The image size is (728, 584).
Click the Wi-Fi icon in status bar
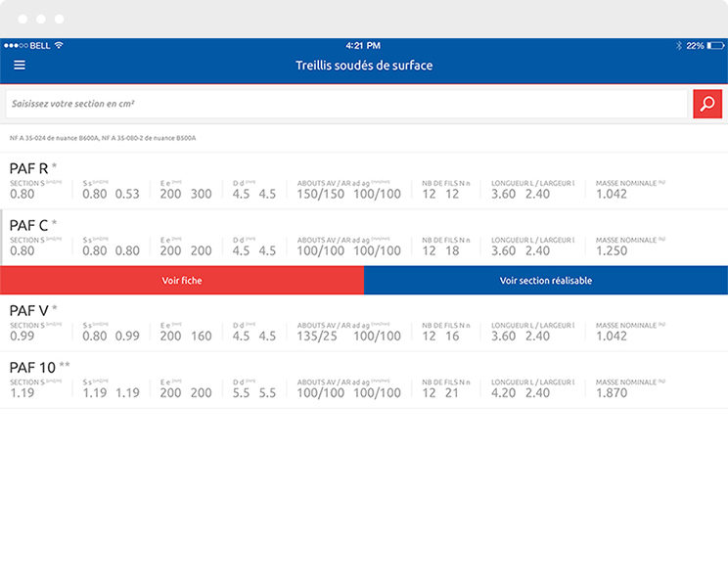click(x=59, y=45)
